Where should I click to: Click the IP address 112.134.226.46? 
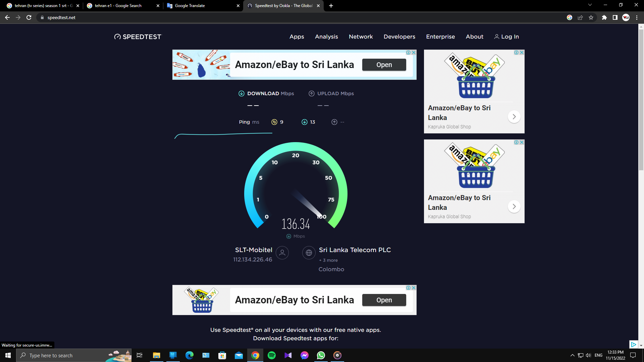[x=253, y=260]
